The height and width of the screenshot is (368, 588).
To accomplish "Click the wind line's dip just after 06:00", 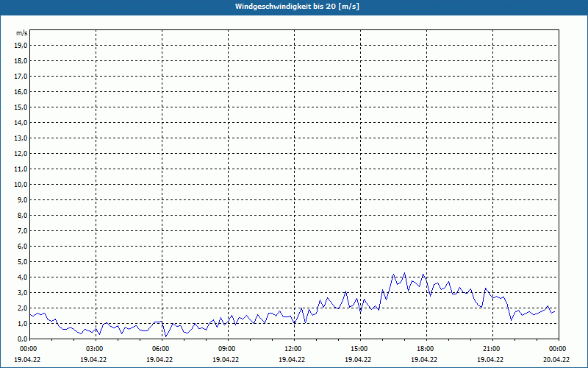I will [x=166, y=336].
